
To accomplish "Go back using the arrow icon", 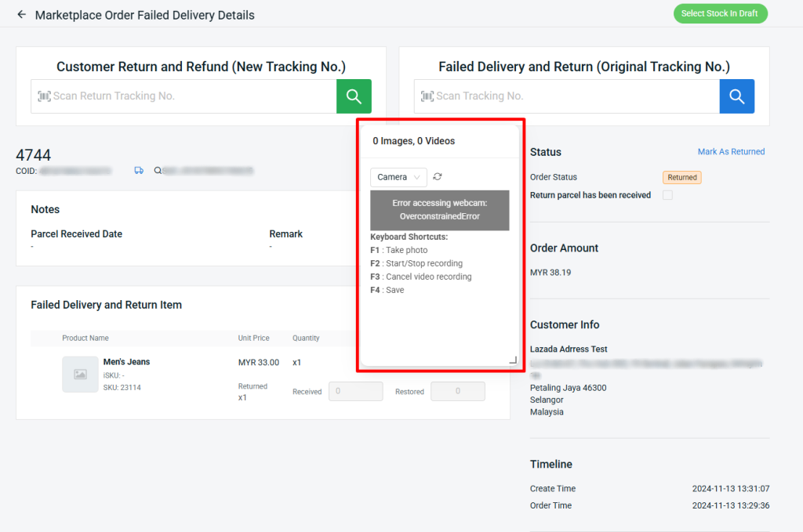I will click(21, 15).
